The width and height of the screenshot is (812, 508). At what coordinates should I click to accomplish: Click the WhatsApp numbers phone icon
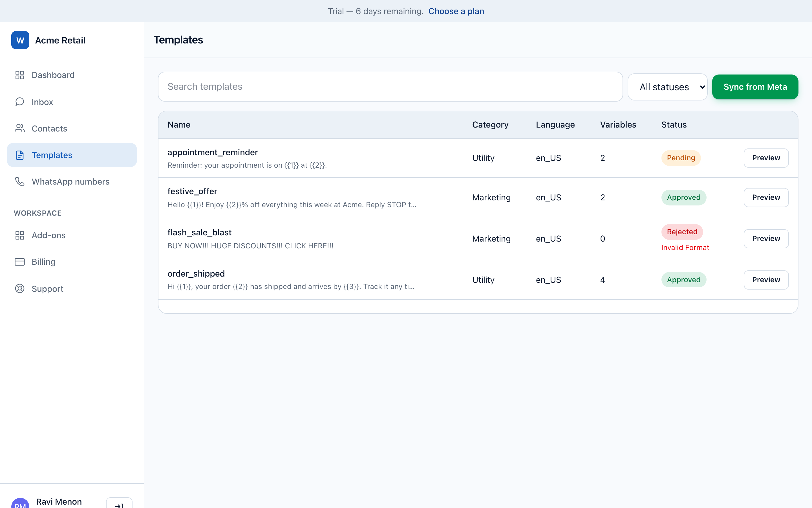(20, 181)
